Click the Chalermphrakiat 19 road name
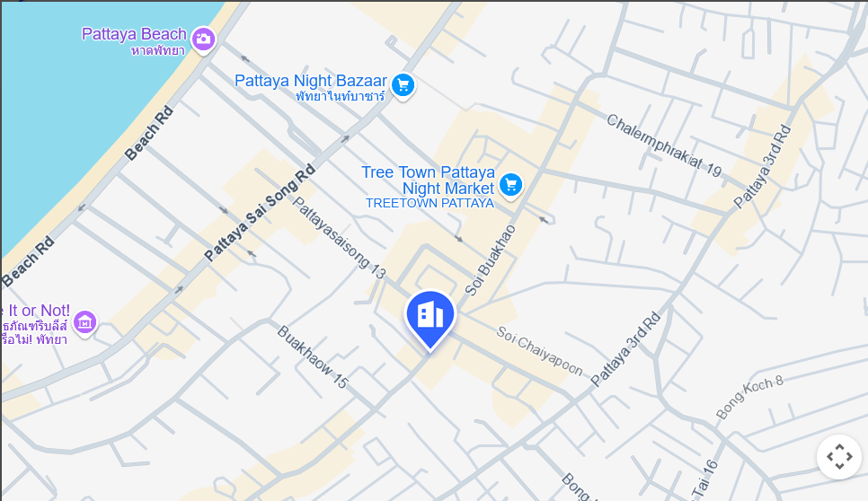This screenshot has width=868, height=501. click(664, 145)
